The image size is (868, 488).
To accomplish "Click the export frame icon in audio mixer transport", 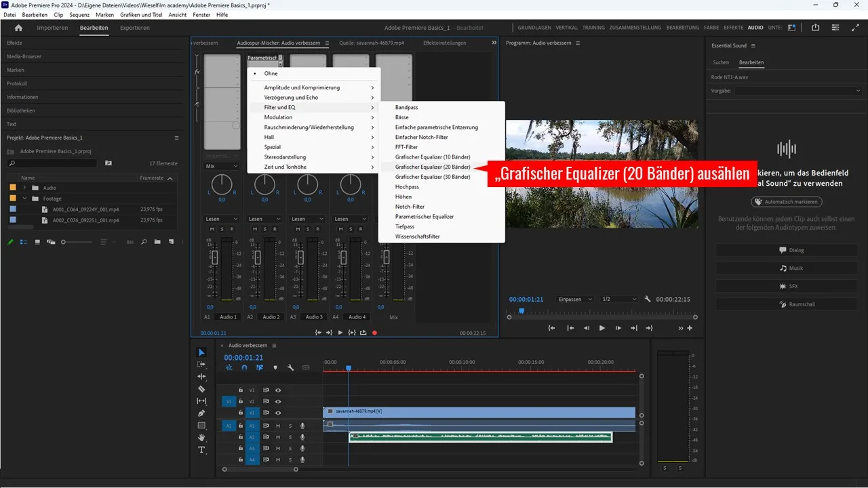I will [363, 333].
